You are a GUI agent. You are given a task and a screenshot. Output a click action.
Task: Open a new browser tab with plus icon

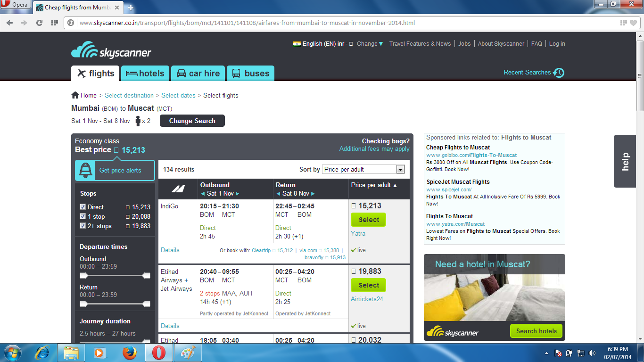coord(131,8)
